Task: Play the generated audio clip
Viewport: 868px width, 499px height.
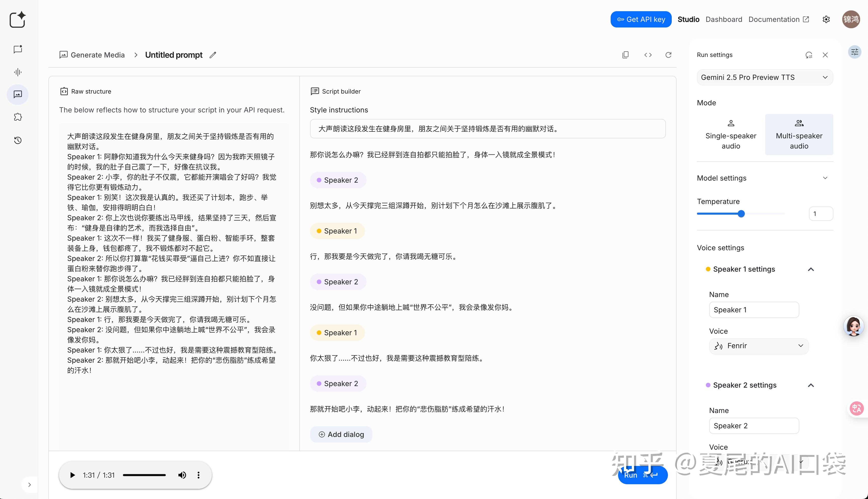Action: [x=72, y=475]
